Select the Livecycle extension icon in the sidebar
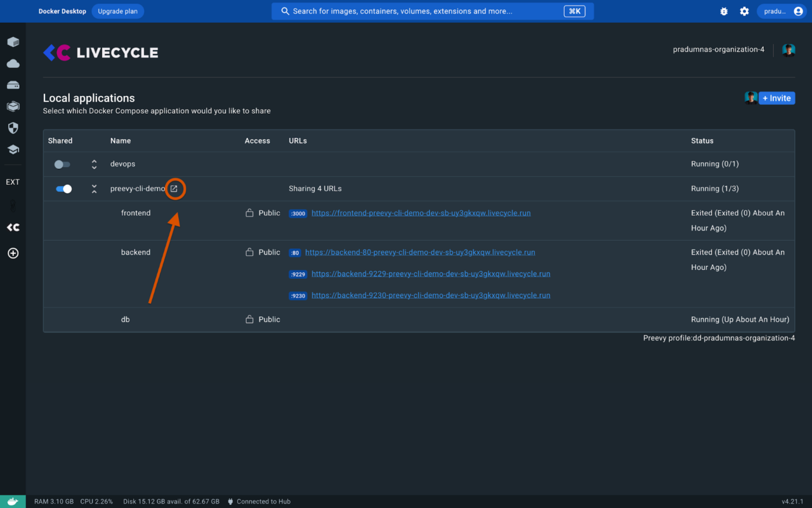The height and width of the screenshot is (508, 812). click(13, 227)
